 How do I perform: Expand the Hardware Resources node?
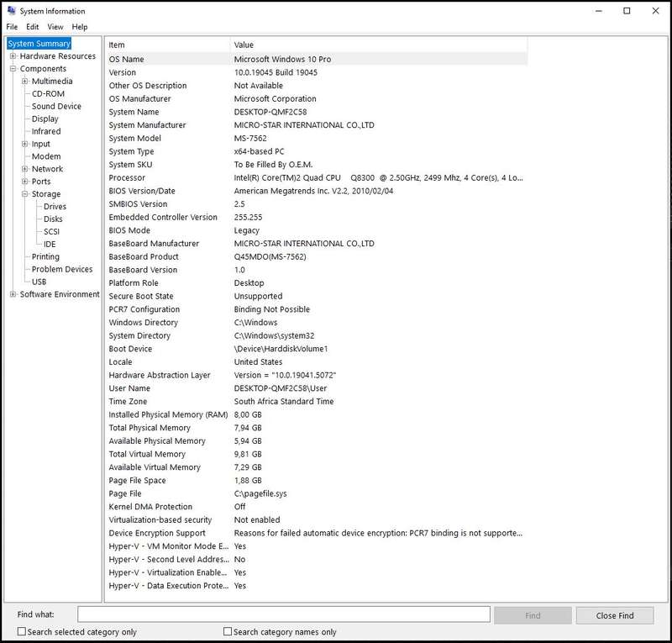pos(13,55)
